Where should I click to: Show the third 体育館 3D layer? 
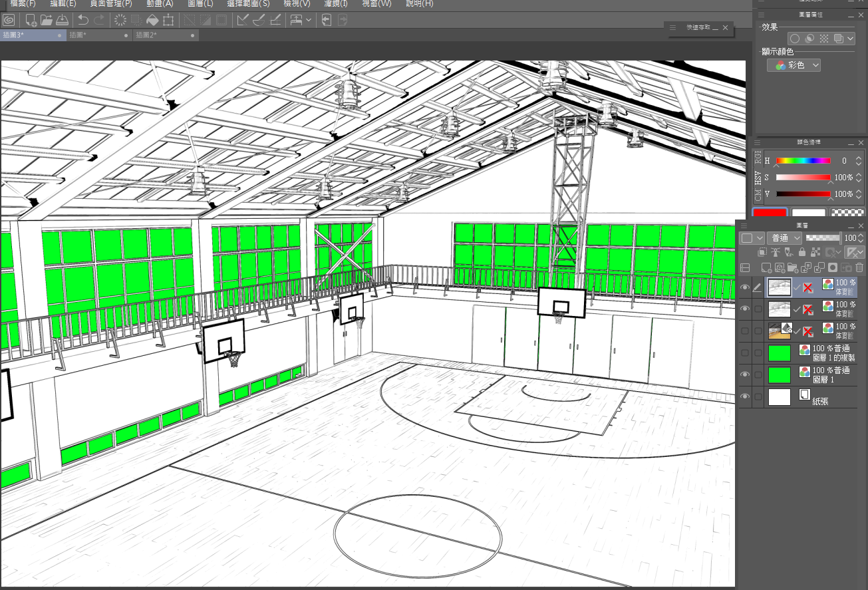[x=745, y=331]
